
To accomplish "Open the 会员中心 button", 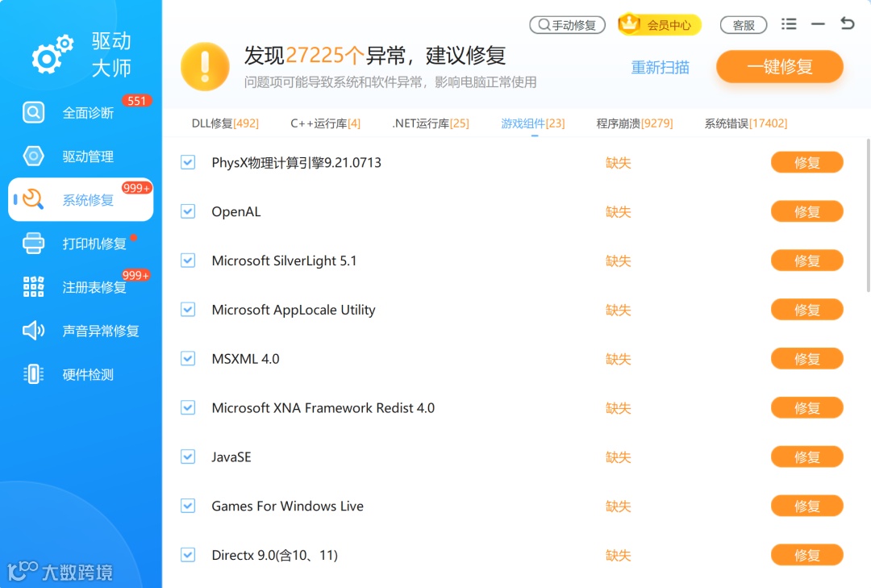I will point(660,24).
